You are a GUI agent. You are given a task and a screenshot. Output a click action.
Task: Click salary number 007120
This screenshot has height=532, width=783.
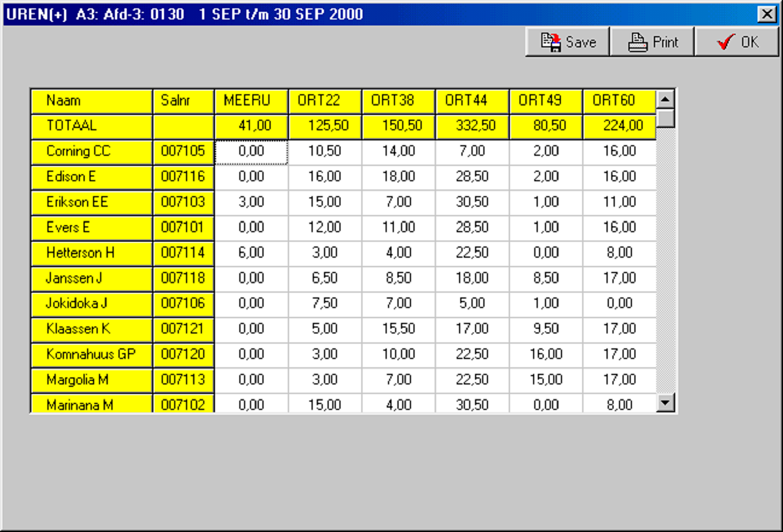184,355
